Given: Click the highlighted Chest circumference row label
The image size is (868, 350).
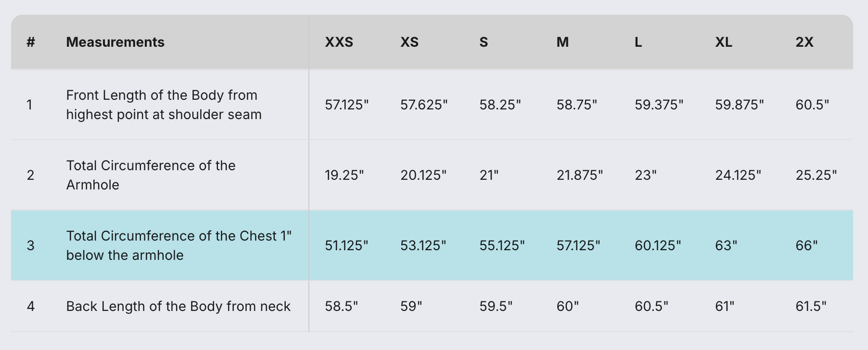Looking at the screenshot, I should coord(178,245).
